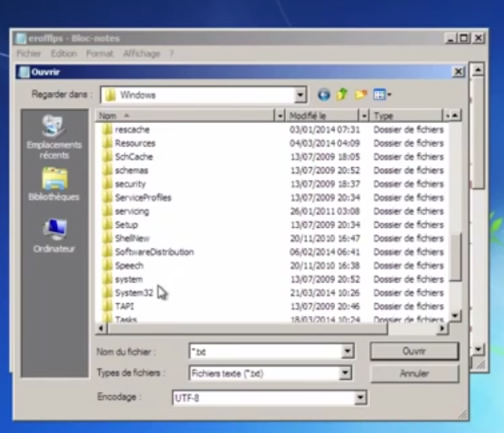Select date 04/03/2014 04:09 of Resources
504x433 pixels.
pos(325,143)
